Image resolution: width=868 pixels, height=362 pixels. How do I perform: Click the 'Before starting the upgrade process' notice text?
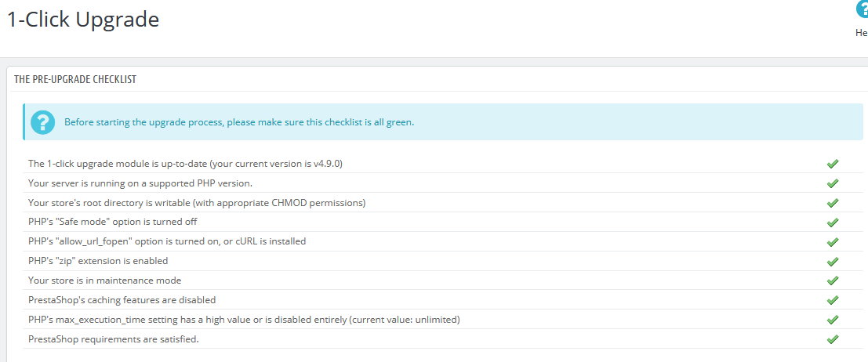[239, 122]
